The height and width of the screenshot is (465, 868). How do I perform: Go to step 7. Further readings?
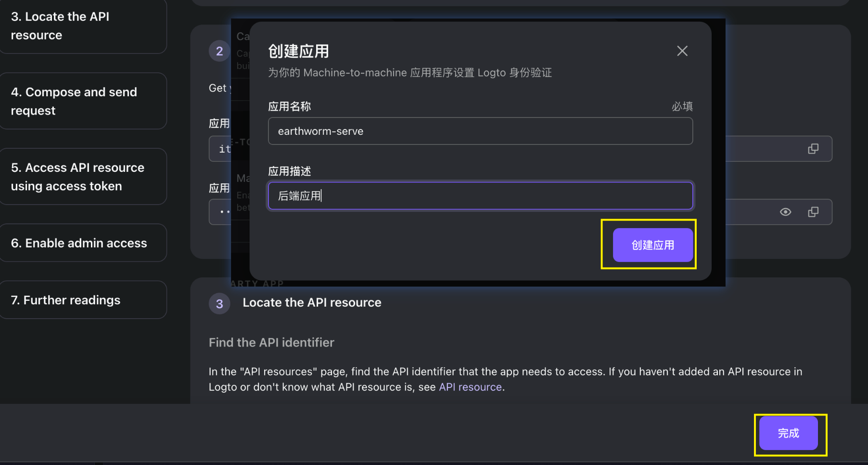[x=83, y=300]
